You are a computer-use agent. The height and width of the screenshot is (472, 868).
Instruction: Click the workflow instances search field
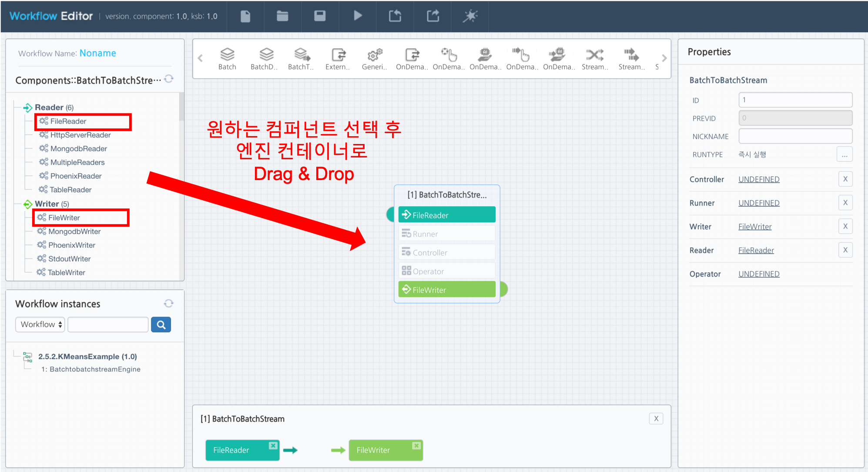point(108,325)
